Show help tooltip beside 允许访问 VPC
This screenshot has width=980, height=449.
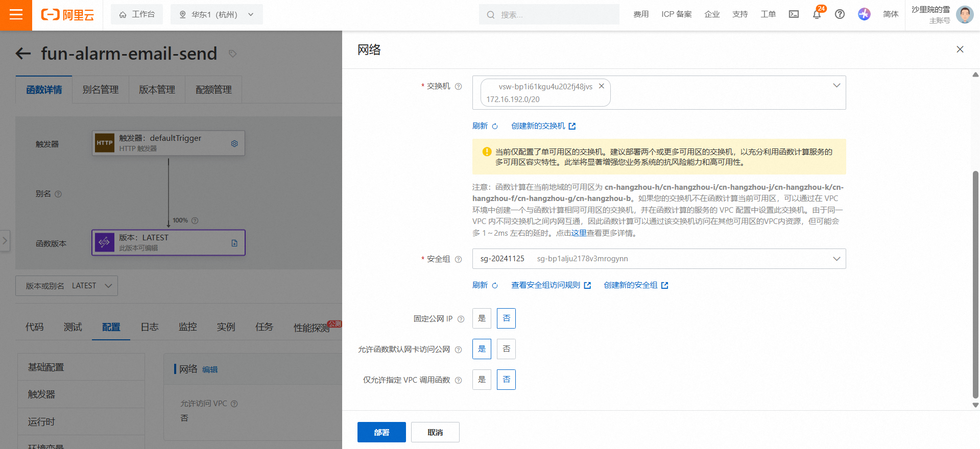point(234,404)
